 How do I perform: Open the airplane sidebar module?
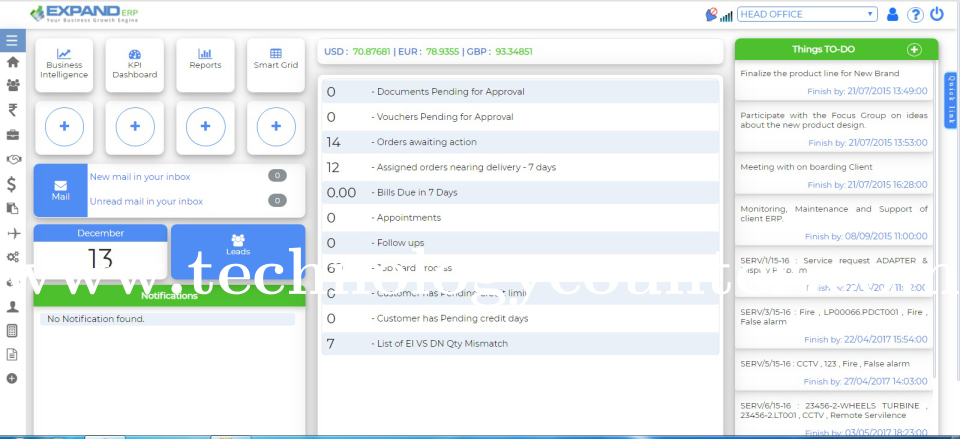[12, 233]
